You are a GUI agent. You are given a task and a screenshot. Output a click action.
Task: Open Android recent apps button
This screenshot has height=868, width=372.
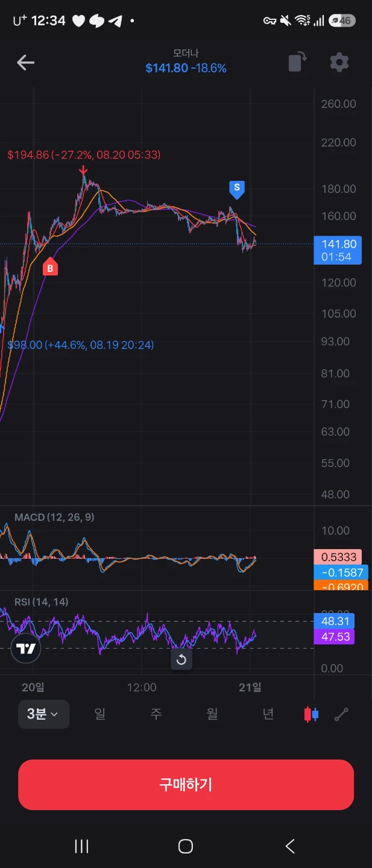[81, 846]
